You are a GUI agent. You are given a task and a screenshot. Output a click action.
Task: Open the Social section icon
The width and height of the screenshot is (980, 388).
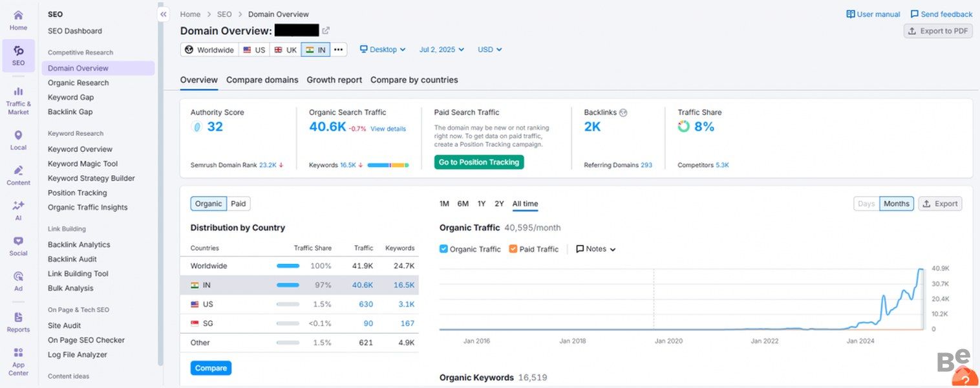click(18, 242)
